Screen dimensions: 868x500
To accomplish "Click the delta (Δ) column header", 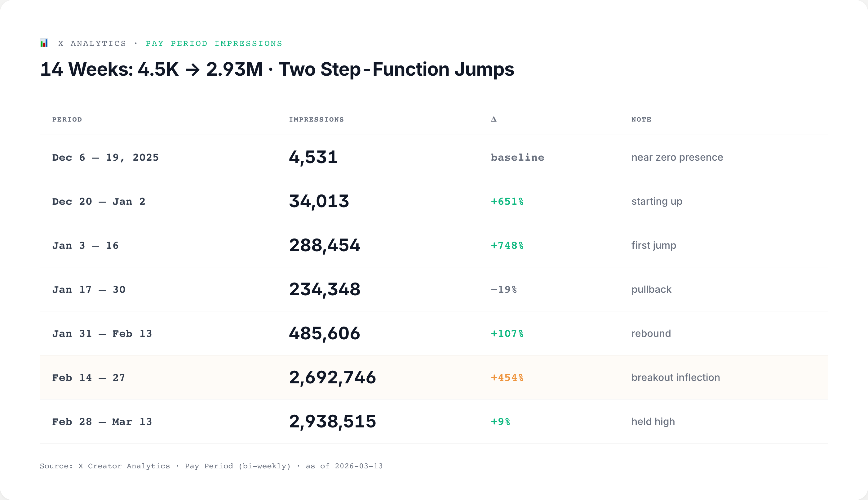I will (x=494, y=119).
